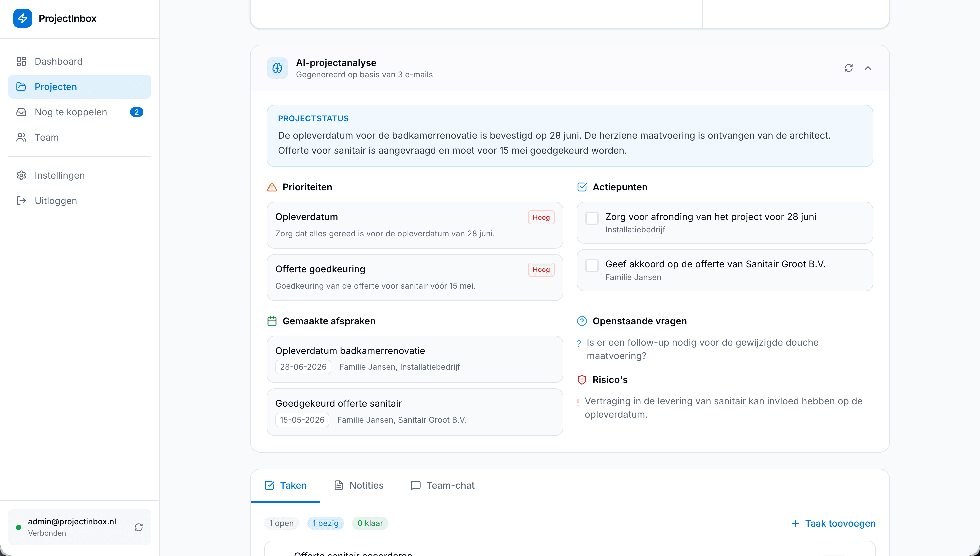The width and height of the screenshot is (980, 556).
Task: Click the Uitloggen logout icon
Action: click(x=21, y=200)
